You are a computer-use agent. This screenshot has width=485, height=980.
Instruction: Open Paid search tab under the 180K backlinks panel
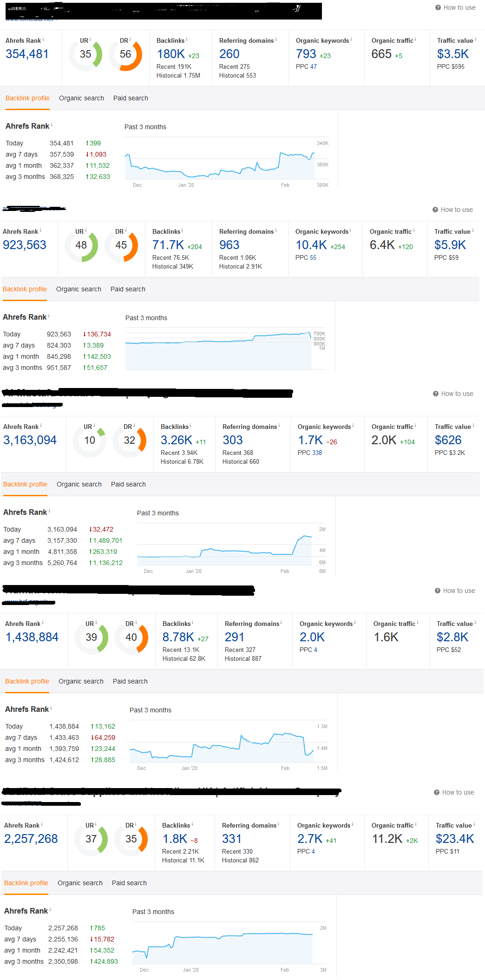(x=131, y=98)
